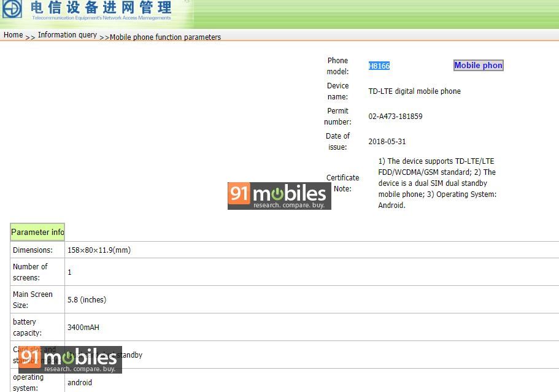Click the circular site logo icon
The height and width of the screenshot is (392, 559).
click(12, 8)
